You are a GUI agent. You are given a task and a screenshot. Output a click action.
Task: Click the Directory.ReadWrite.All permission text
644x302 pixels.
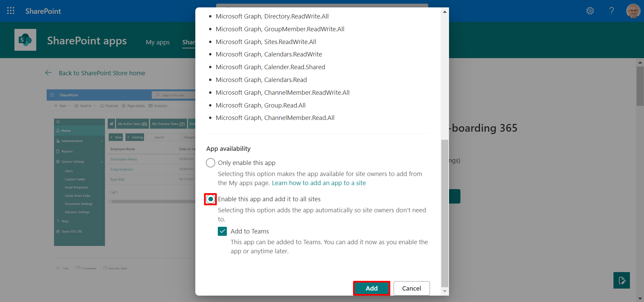pyautogui.click(x=272, y=16)
